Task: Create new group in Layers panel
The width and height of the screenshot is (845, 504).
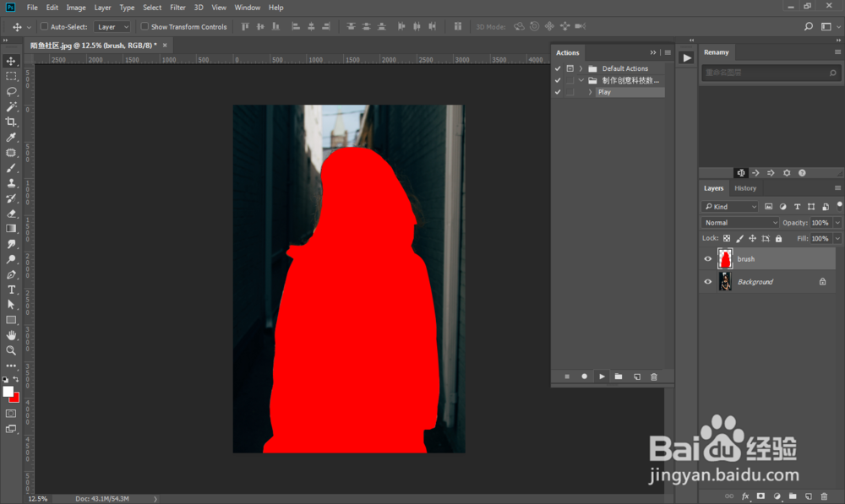Action: [x=793, y=496]
